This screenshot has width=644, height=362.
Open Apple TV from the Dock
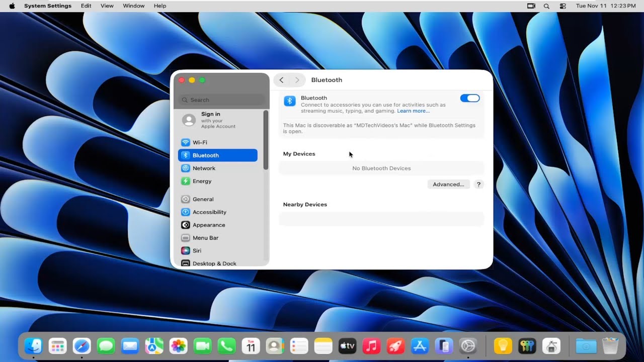click(x=348, y=346)
